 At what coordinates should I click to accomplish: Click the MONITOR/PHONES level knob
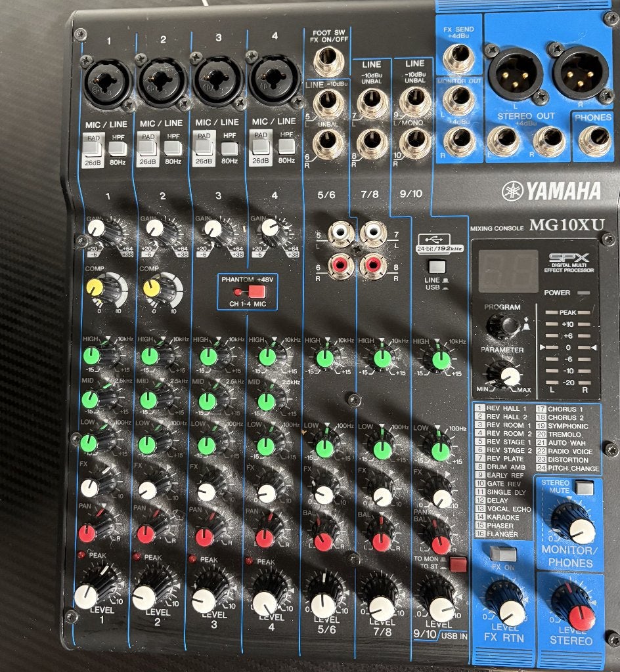[583, 531]
